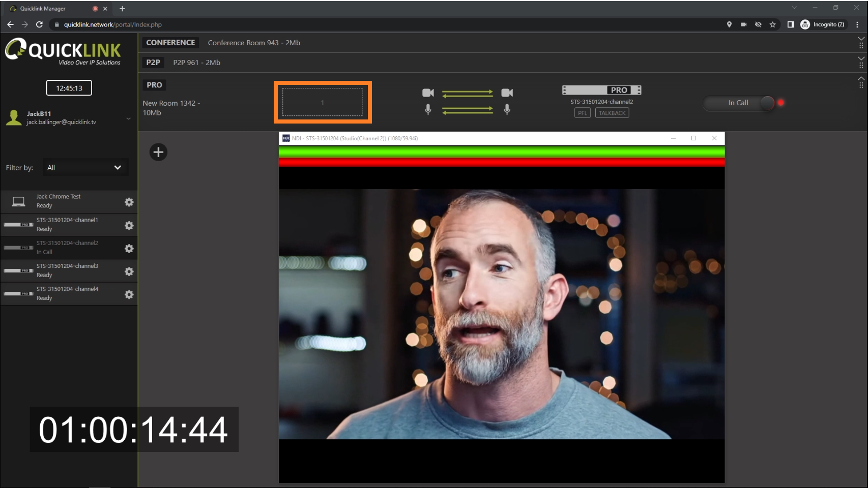868x488 pixels.
Task: Enable TALKBACK for channel2
Action: point(612,113)
